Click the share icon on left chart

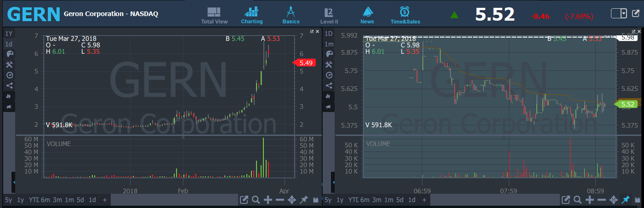[x=10, y=85]
